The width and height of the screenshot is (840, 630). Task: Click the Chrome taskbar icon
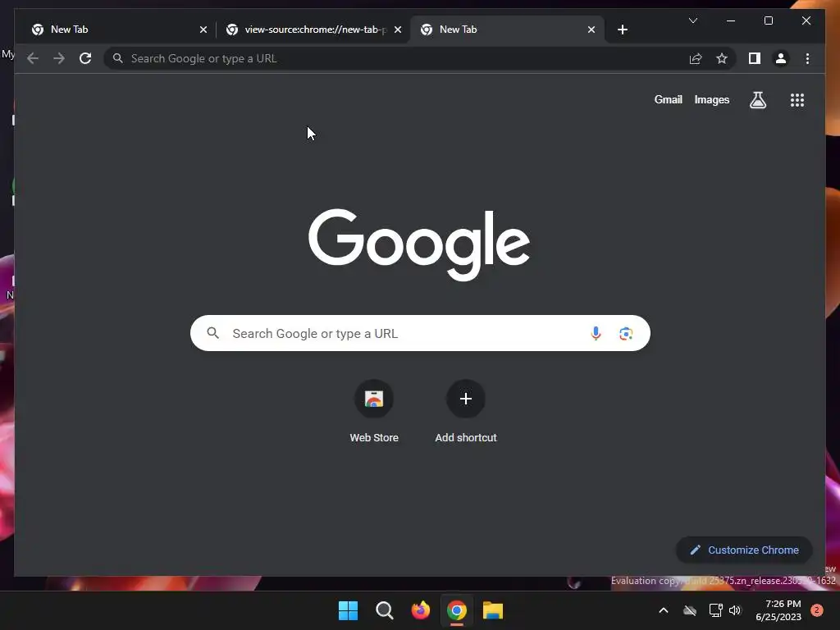[x=456, y=610]
